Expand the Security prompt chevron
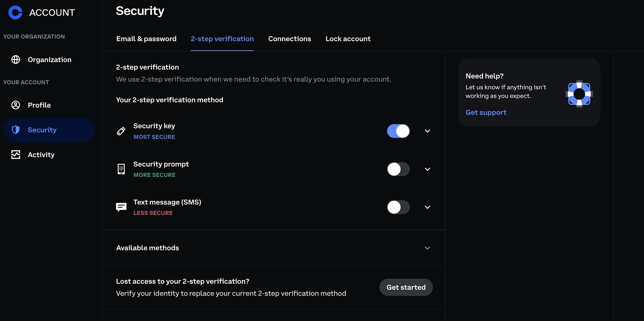 427,169
